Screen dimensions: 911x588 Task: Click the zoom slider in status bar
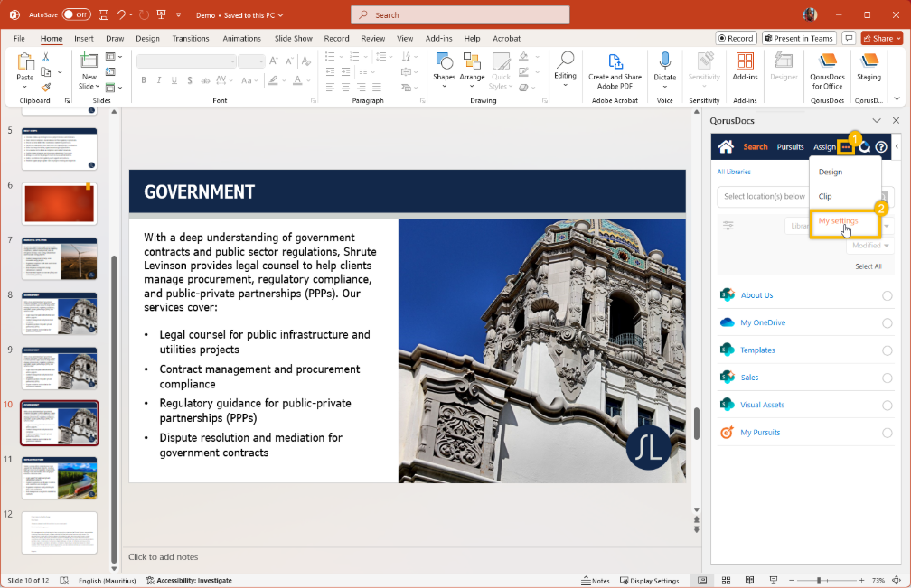[x=820, y=580]
